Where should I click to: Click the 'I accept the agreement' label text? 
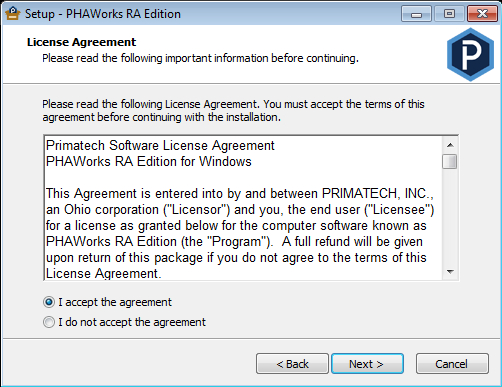pyautogui.click(x=115, y=302)
